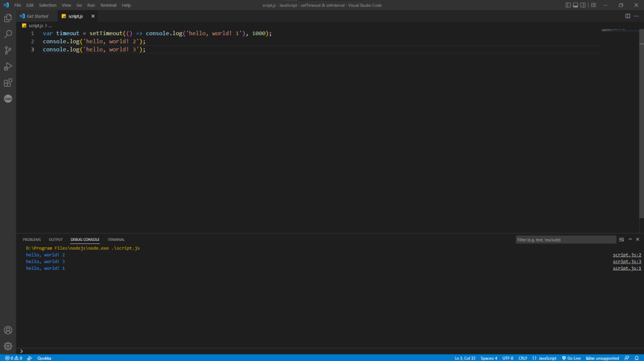Change indentation via Spaces: 4
644x361 pixels.
[x=489, y=358]
